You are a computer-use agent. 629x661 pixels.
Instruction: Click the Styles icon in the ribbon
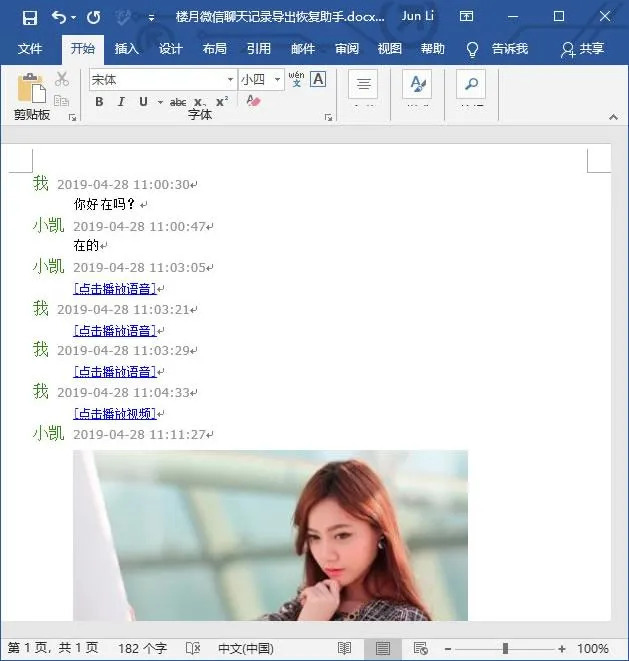click(x=417, y=86)
